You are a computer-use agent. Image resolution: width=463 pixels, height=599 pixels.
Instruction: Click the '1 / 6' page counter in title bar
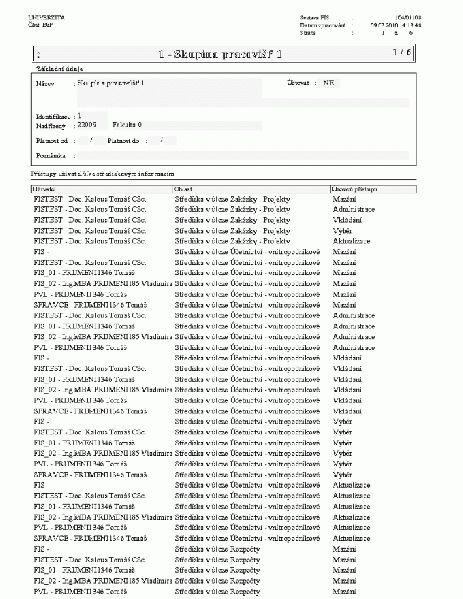(x=402, y=52)
